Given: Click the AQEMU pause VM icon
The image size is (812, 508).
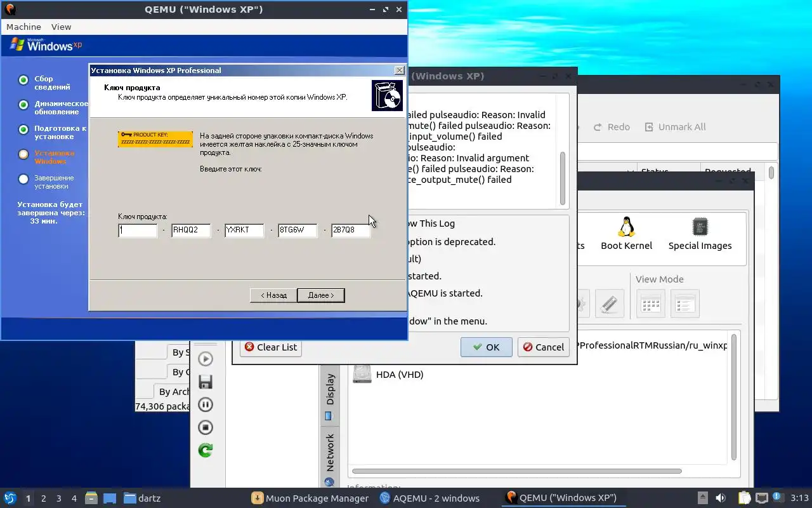Looking at the screenshot, I should 205,404.
